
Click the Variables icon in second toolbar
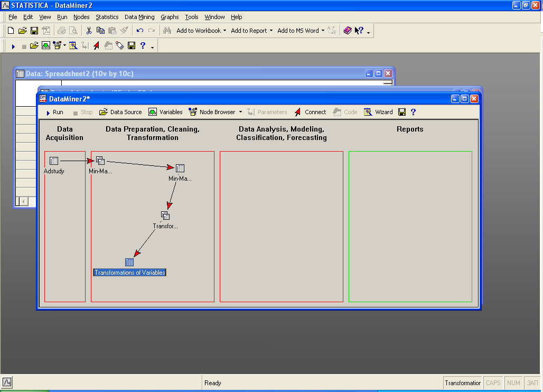pyautogui.click(x=46, y=46)
